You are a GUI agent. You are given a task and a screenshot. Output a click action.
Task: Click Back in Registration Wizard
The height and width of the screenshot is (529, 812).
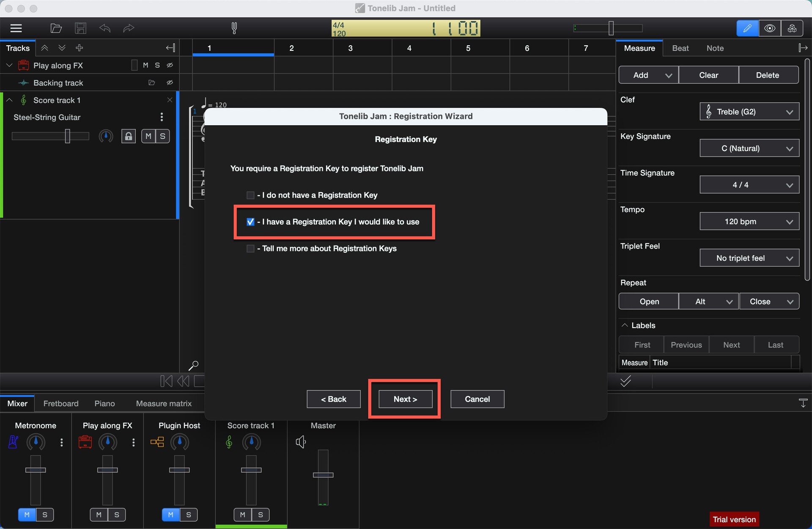(x=334, y=399)
